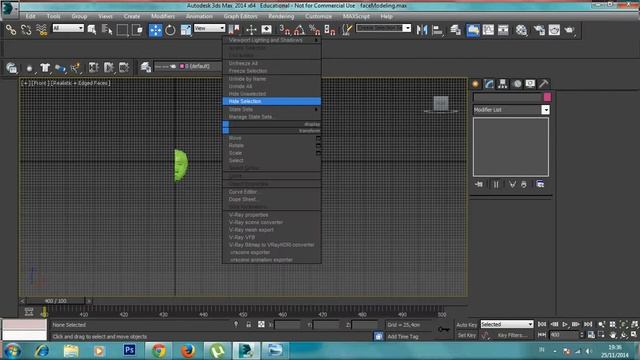Activate the Select and Move tool
Screen dimensions: 640x360
pos(155,30)
